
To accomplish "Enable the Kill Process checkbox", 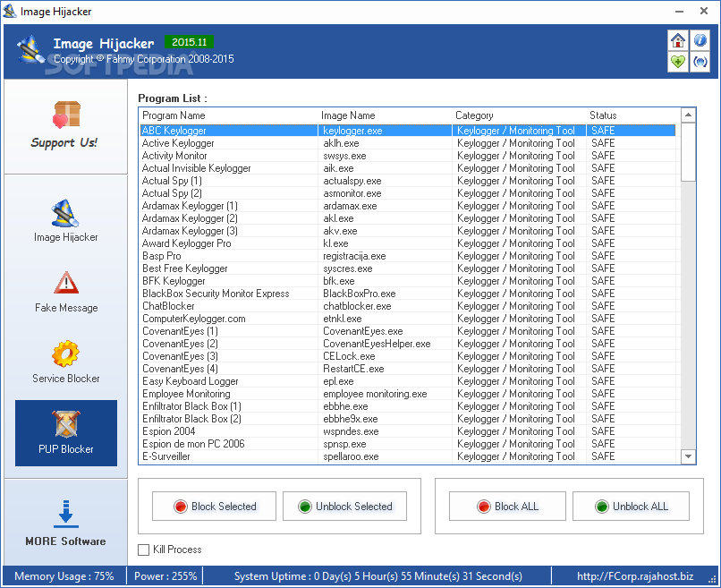I will (143, 550).
